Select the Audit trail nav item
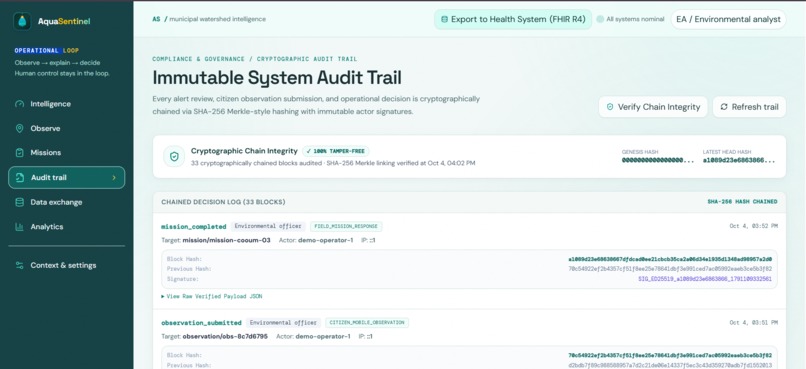Image resolution: width=806 pixels, height=369 pixels. [66, 177]
